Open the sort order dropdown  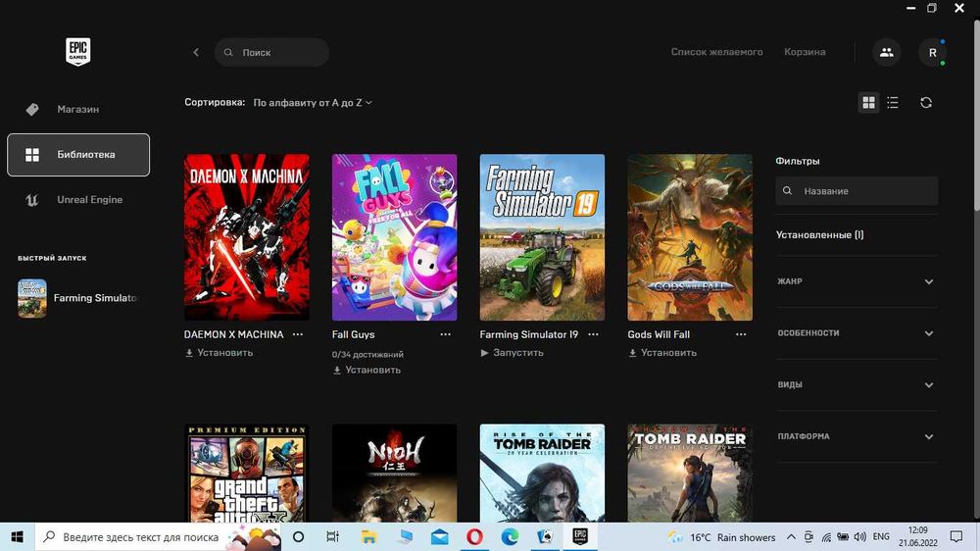pos(313,103)
